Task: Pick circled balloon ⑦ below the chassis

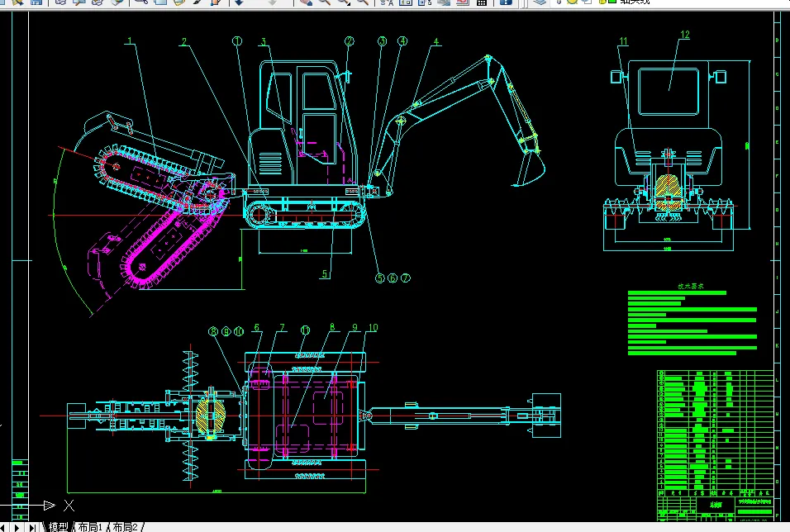Action: click(x=406, y=278)
